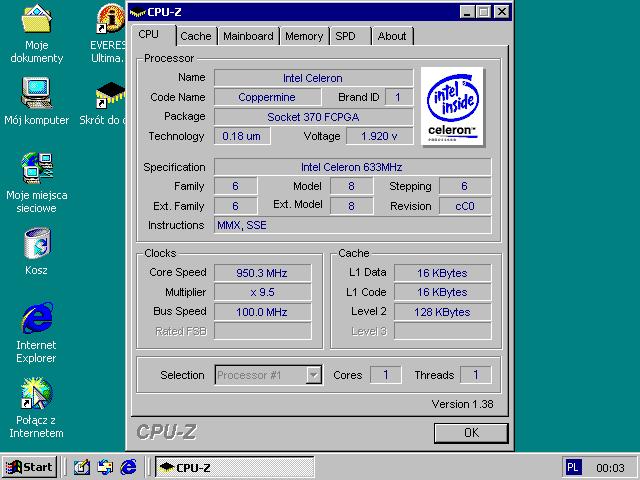This screenshot has height=480, width=640.
Task: Expand the Processor #1 selection dropdown
Action: point(313,375)
